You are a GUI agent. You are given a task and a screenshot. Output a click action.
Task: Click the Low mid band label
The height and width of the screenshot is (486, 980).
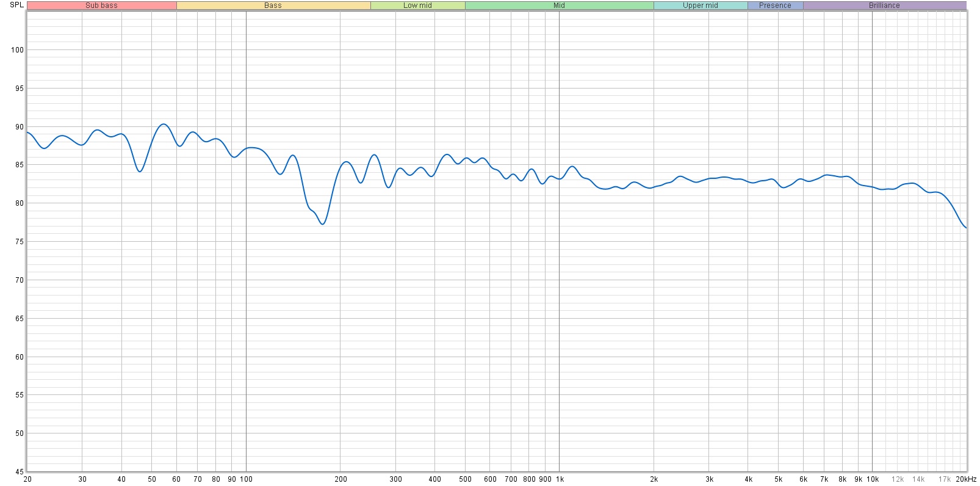coord(417,5)
